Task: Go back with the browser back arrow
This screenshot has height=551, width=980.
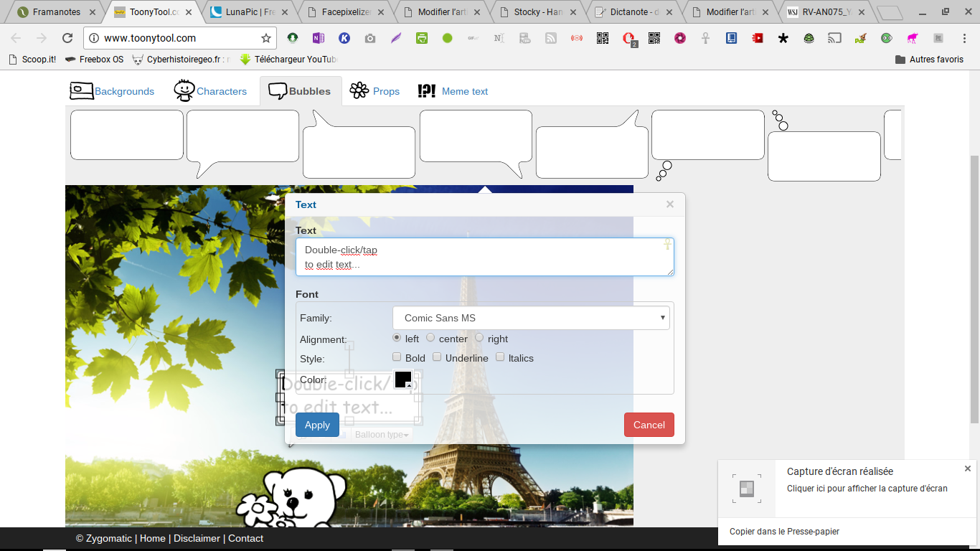Action: (x=16, y=38)
